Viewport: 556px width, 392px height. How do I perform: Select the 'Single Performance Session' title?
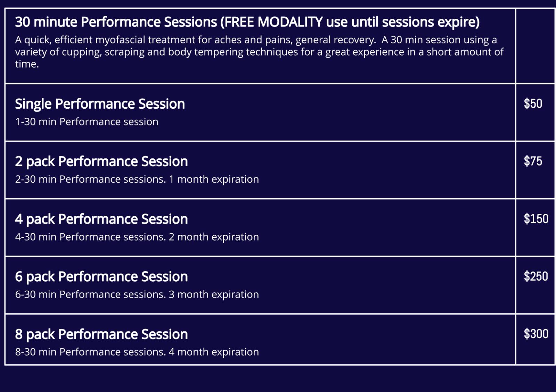100,104
